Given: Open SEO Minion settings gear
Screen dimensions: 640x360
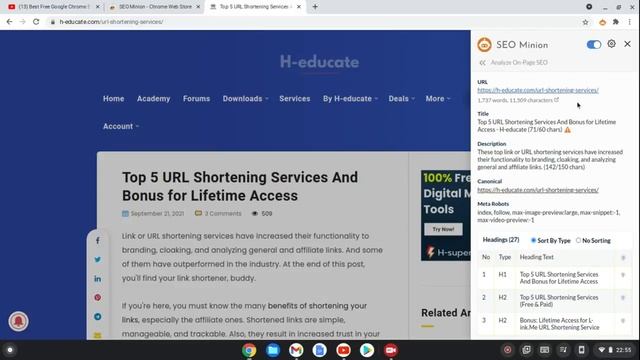Looking at the screenshot, I should click(x=611, y=44).
